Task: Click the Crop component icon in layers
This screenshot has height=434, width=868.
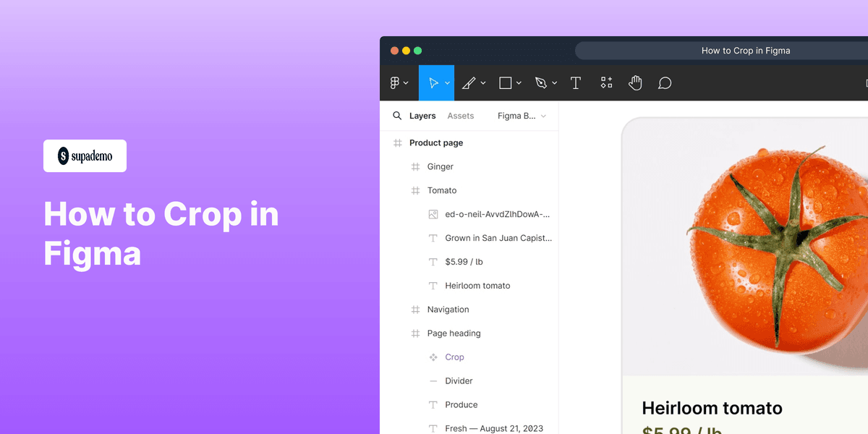Action: pos(433,357)
